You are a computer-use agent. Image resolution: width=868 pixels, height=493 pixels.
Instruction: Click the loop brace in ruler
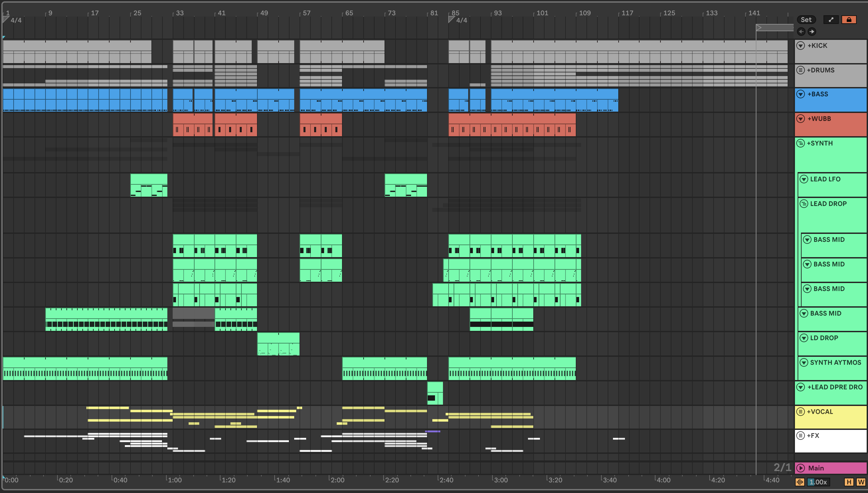tap(774, 28)
